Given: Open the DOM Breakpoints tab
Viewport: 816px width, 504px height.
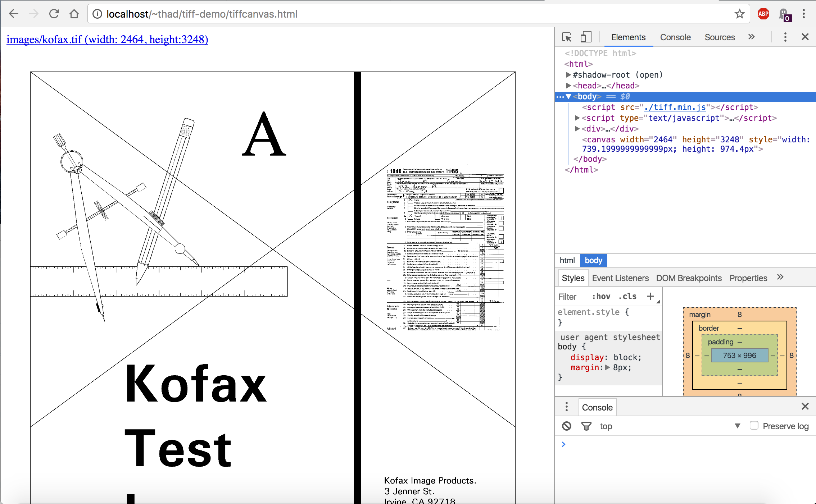Looking at the screenshot, I should pyautogui.click(x=689, y=278).
